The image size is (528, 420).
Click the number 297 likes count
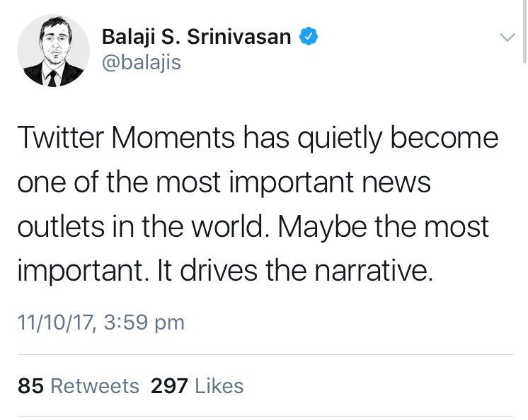tap(169, 386)
